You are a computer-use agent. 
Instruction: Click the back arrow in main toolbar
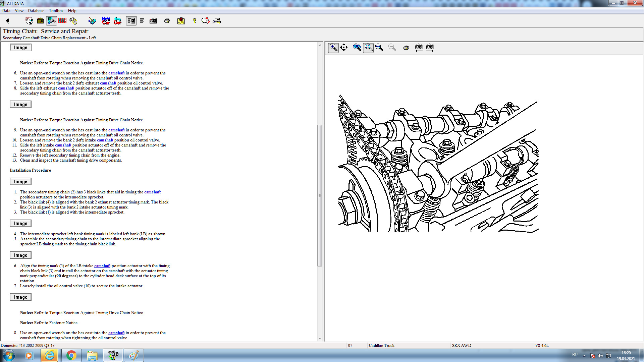(7, 21)
